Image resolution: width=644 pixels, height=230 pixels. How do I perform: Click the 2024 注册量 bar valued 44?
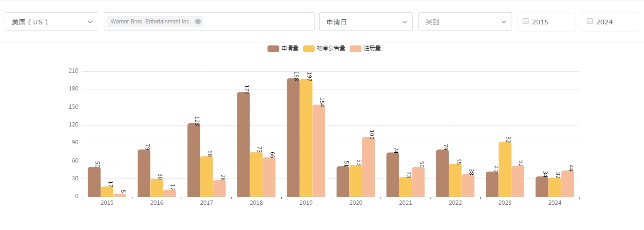tap(567, 184)
